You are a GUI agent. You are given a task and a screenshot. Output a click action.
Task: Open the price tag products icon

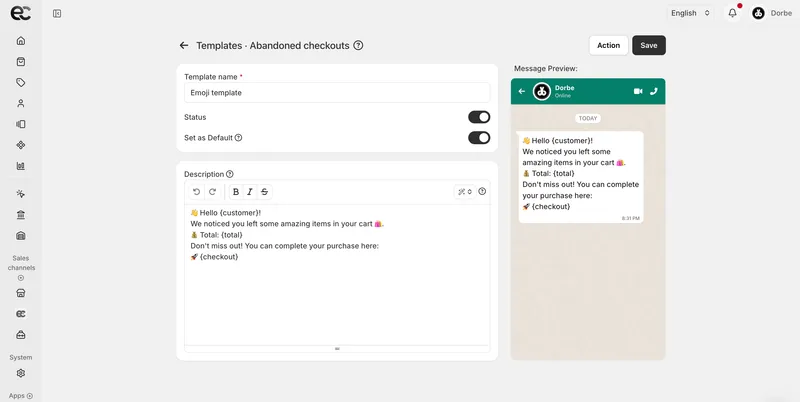20,83
